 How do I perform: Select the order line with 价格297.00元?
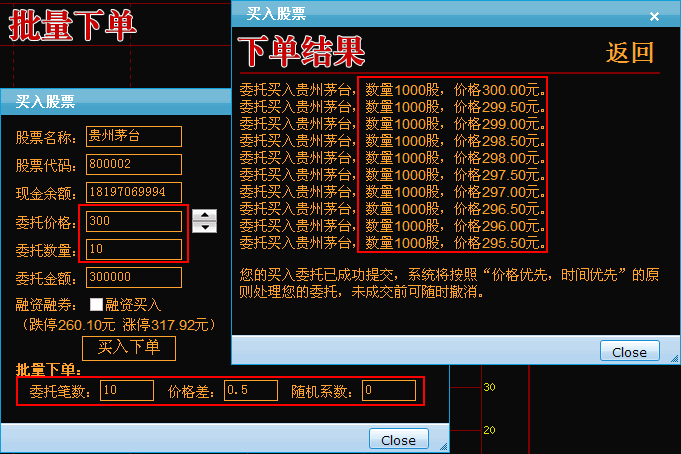tap(393, 192)
